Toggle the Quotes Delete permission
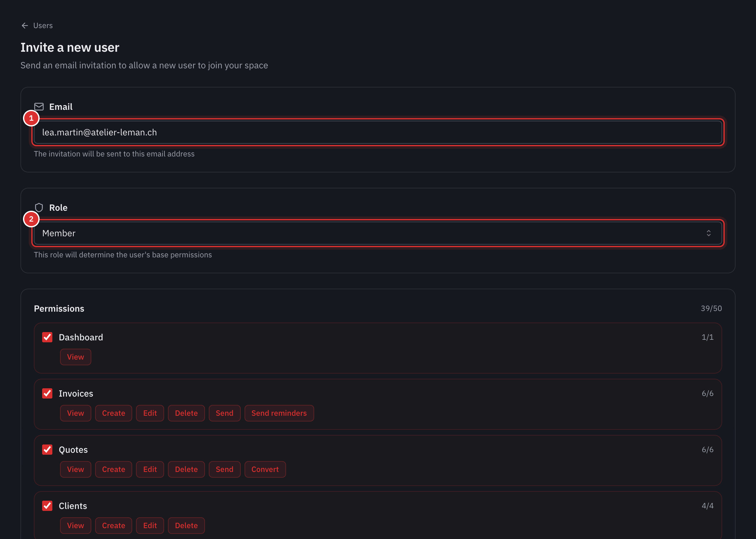Image resolution: width=756 pixels, height=539 pixels. (x=186, y=469)
